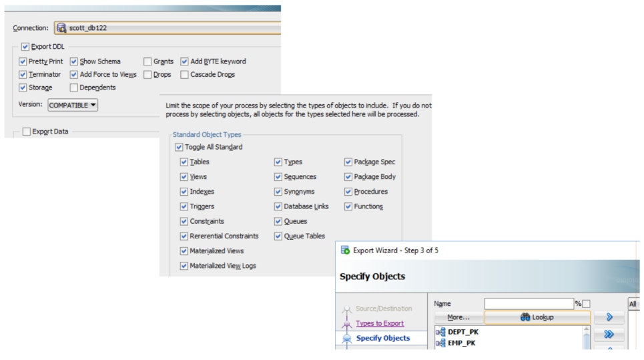The image size is (644, 360).
Task: Click the Export Wizard title bar icon
Action: (x=346, y=250)
